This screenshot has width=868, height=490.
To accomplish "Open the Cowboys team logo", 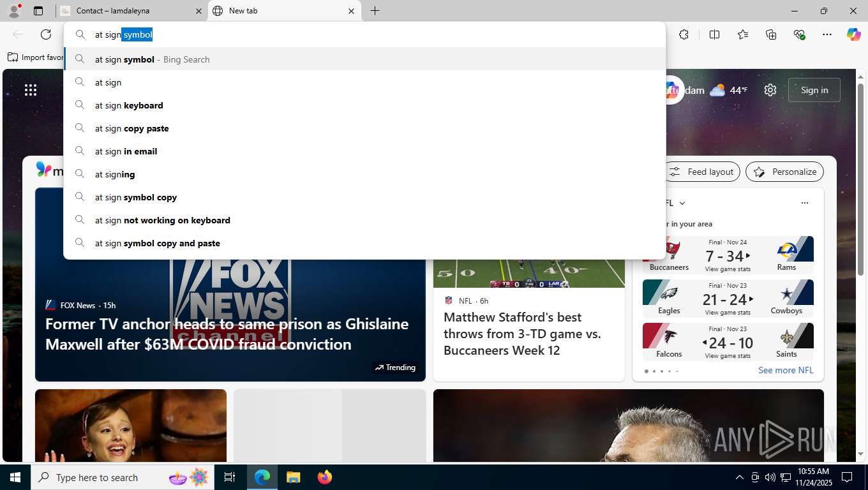I will pyautogui.click(x=787, y=294).
